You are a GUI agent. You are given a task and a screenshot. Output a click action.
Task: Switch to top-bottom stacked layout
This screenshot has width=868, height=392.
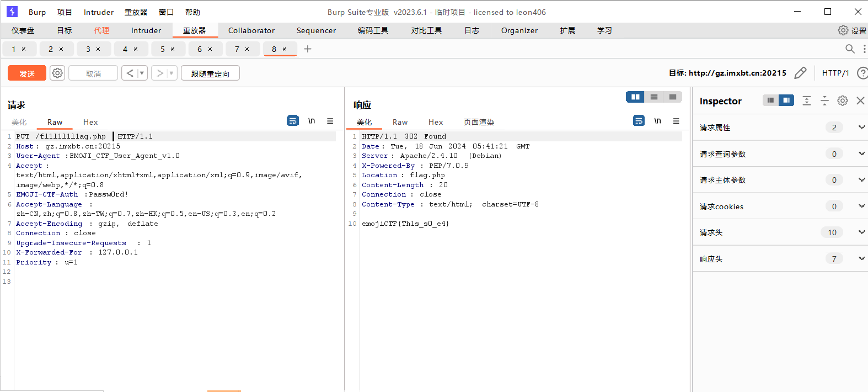tap(654, 97)
